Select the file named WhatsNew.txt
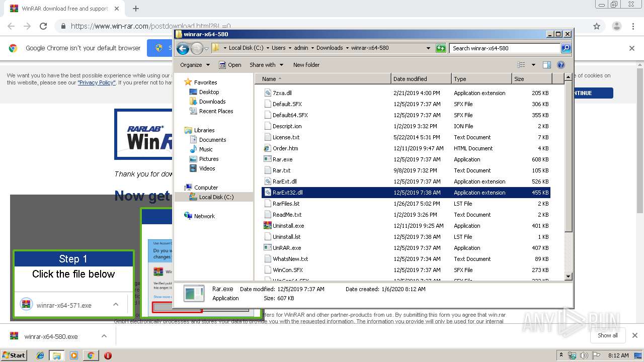644x362 pixels. pyautogui.click(x=290, y=259)
